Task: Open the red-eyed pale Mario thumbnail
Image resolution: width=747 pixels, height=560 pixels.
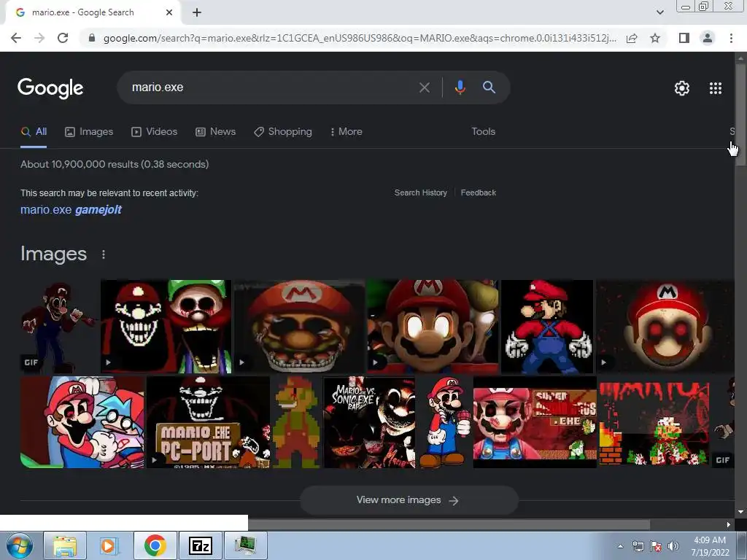Action: pos(665,327)
